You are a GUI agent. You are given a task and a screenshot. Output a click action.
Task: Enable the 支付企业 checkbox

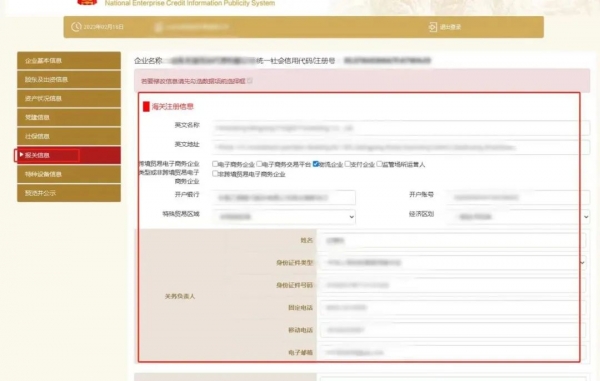pos(347,164)
